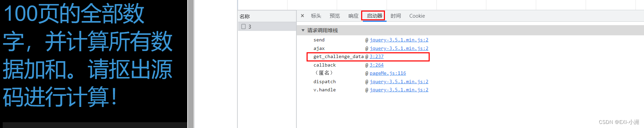Image resolution: width=644 pixels, height=128 pixels.
Task: Switch to the 响应 tab
Action: (x=353, y=16)
